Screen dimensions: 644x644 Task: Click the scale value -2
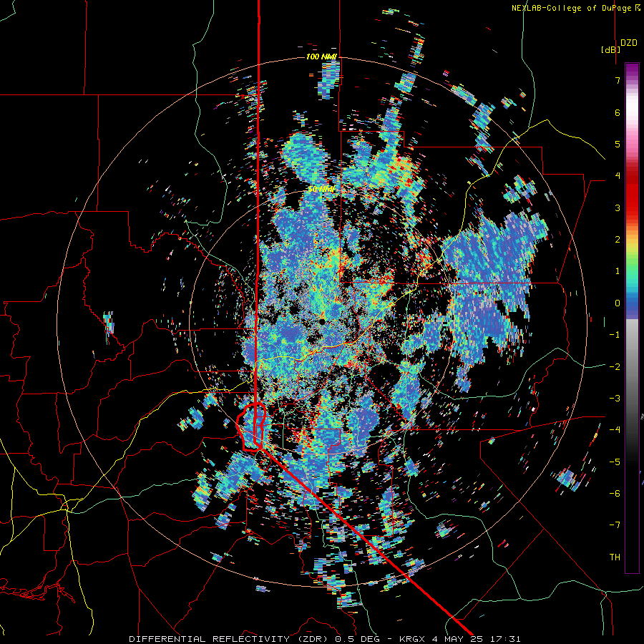[x=615, y=366]
